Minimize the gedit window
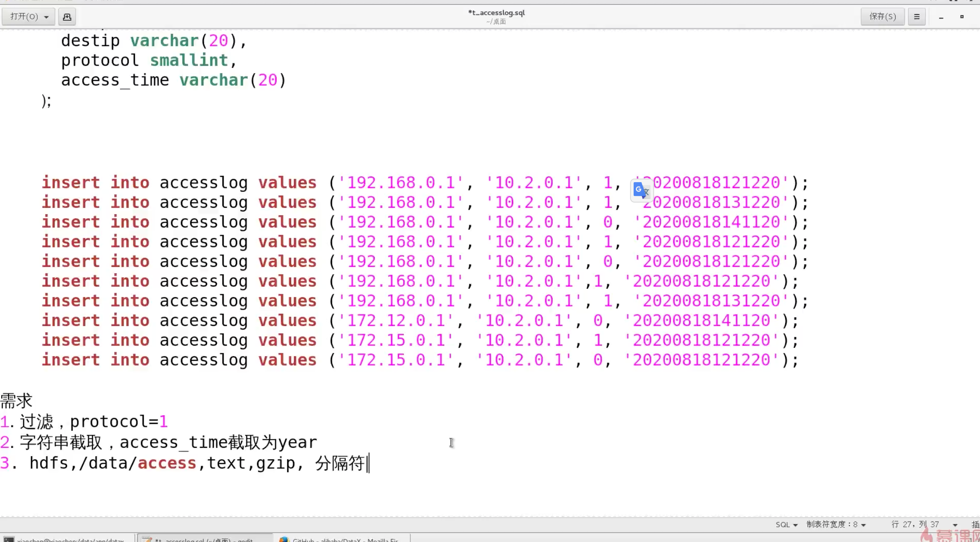The image size is (980, 542). (x=941, y=17)
